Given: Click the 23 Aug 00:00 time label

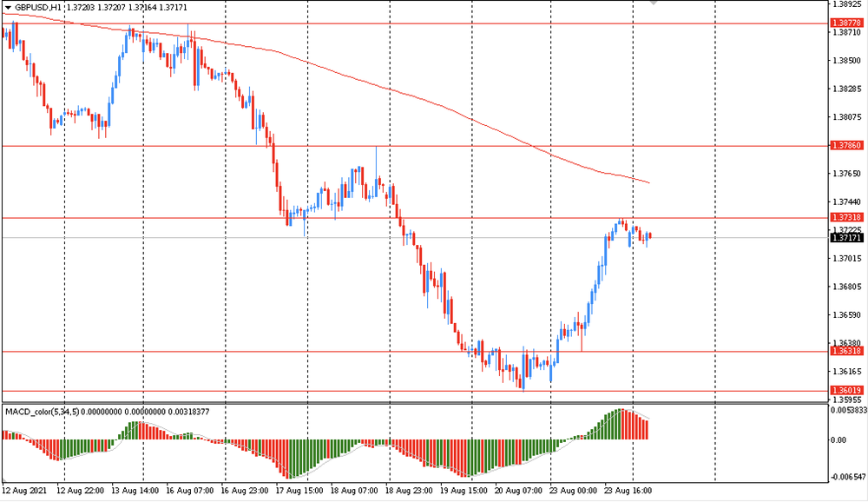Looking at the screenshot, I should [574, 491].
